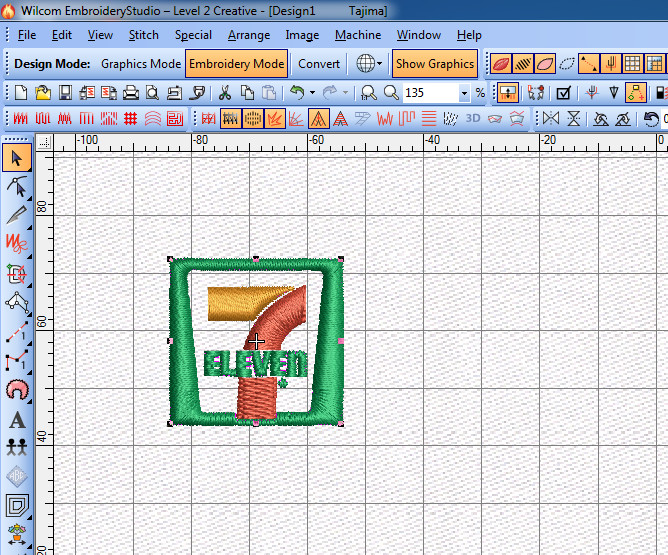The width and height of the screenshot is (668, 555).
Task: Choose the Zoom magnifier tool
Action: [391, 92]
